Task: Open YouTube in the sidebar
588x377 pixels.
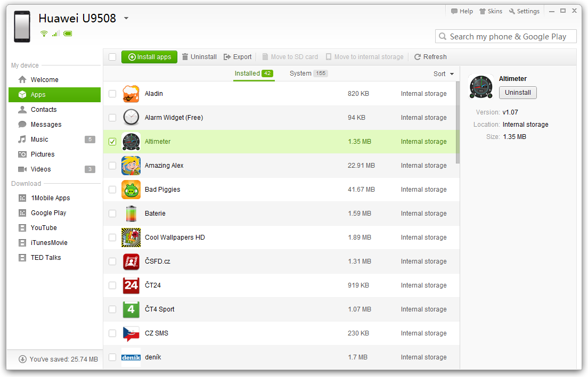Action: click(55, 228)
